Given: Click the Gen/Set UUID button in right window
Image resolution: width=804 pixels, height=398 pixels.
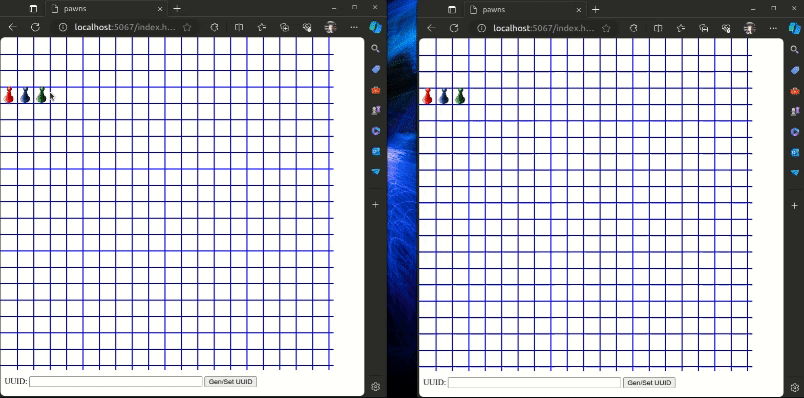Looking at the screenshot, I should pos(649,383).
